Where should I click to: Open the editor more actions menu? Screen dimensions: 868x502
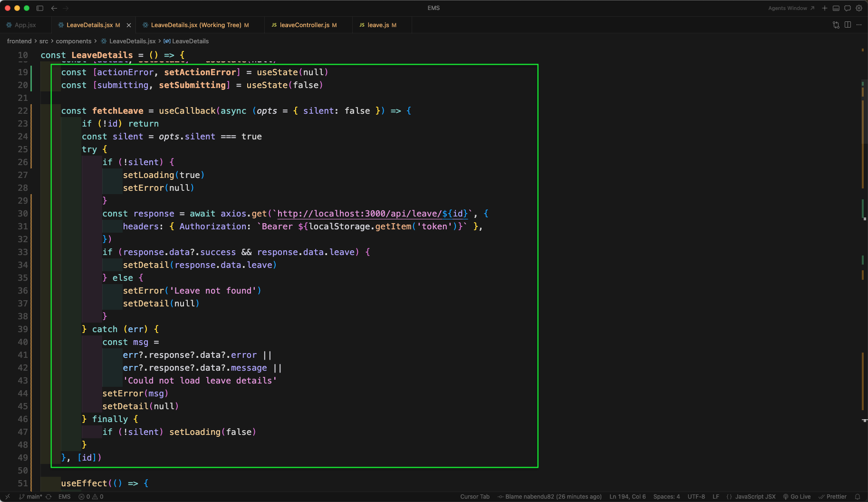(859, 25)
